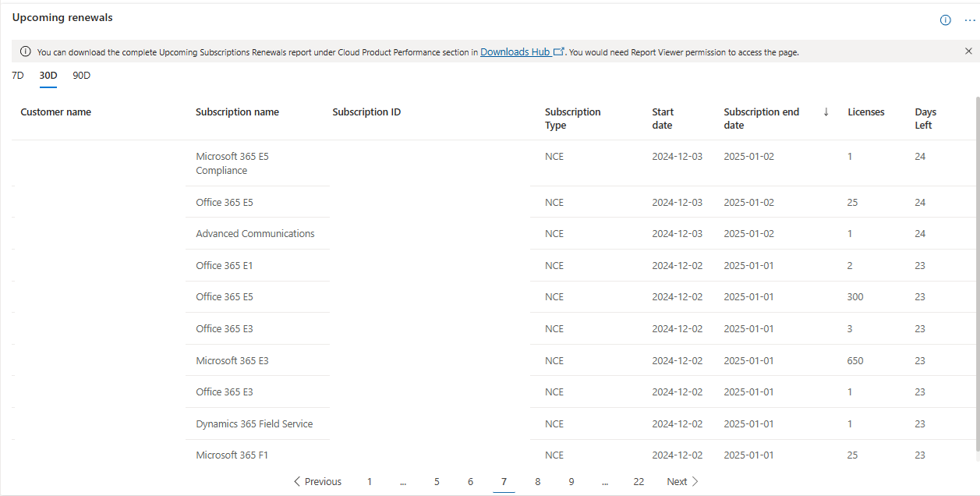Click the vertical table scrollbar
The height and width of the screenshot is (496, 980).
(x=978, y=273)
